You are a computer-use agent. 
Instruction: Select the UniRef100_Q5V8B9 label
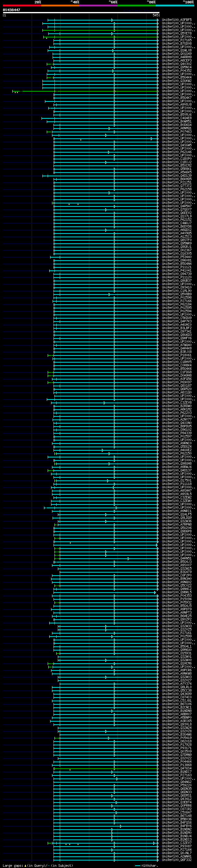click(177, 294)
